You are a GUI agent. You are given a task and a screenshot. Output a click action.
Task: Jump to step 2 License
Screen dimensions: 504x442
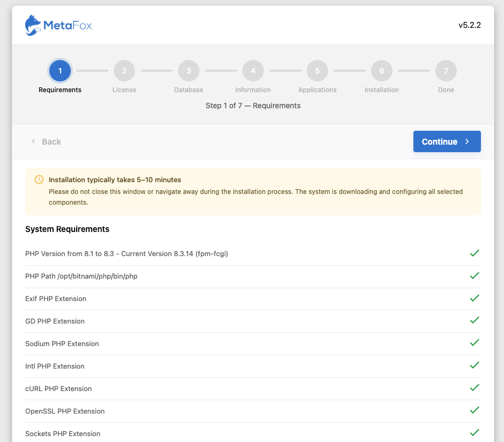pos(124,71)
